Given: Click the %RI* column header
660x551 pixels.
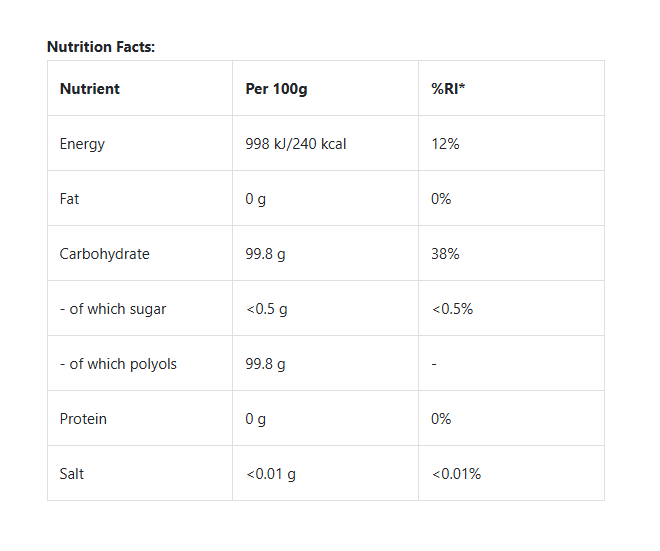Looking at the screenshot, I should 449,89.
